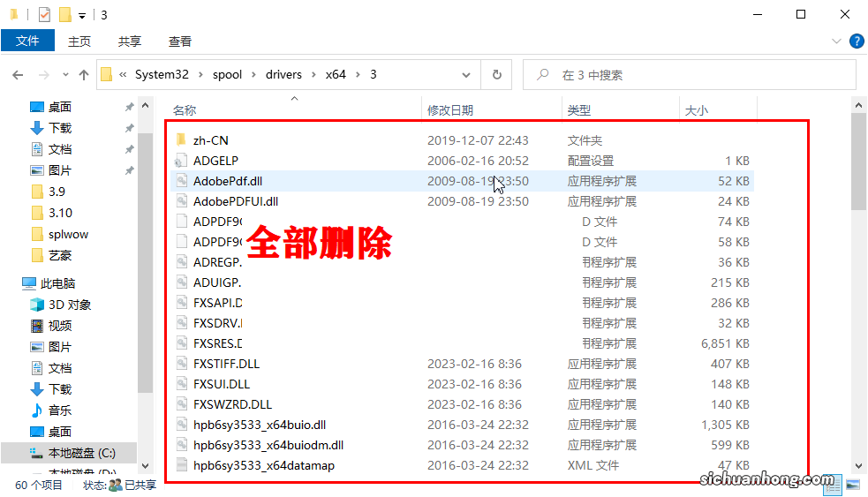Viewport: 868px width, 497px height.
Task: Switch to large icons view button
Action: pyautogui.click(x=853, y=485)
